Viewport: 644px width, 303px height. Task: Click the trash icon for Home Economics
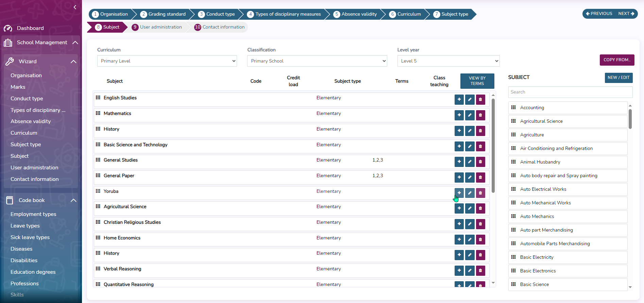(x=480, y=240)
